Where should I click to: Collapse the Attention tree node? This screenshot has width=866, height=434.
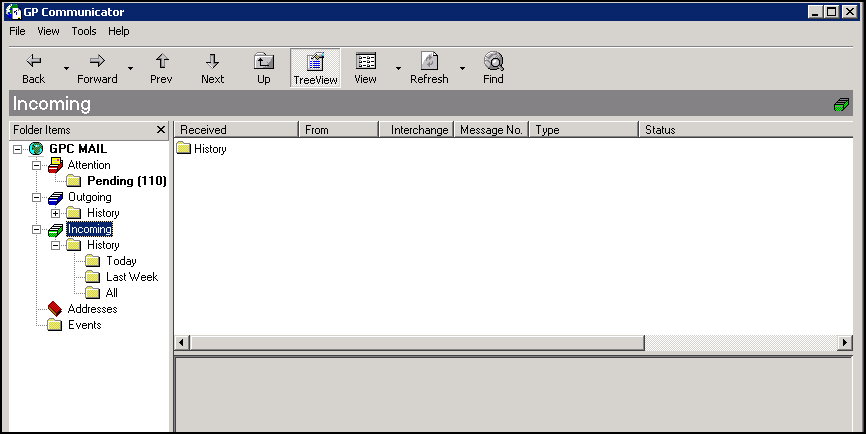click(37, 165)
